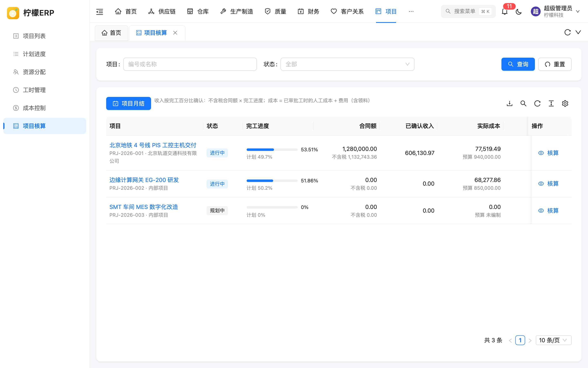Refresh the table with circular arrow icon
The width and height of the screenshot is (588, 368).
pyautogui.click(x=537, y=103)
